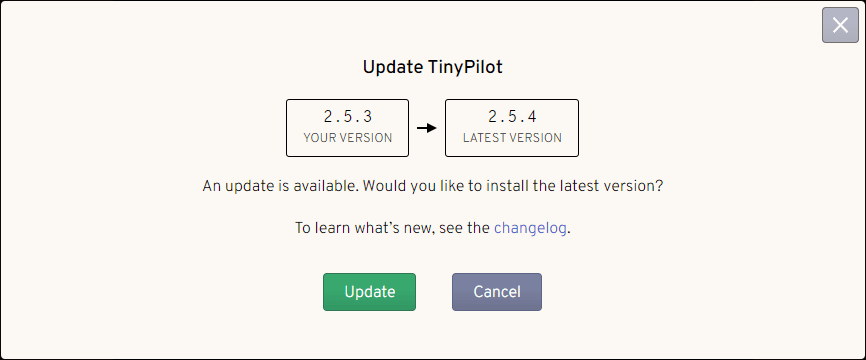Click the Update TinyPilot heading

(x=432, y=67)
